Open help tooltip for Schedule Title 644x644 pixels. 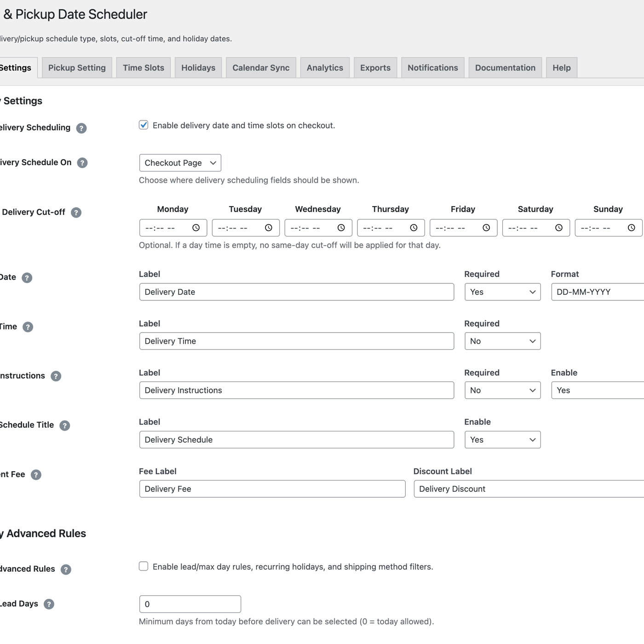(65, 425)
